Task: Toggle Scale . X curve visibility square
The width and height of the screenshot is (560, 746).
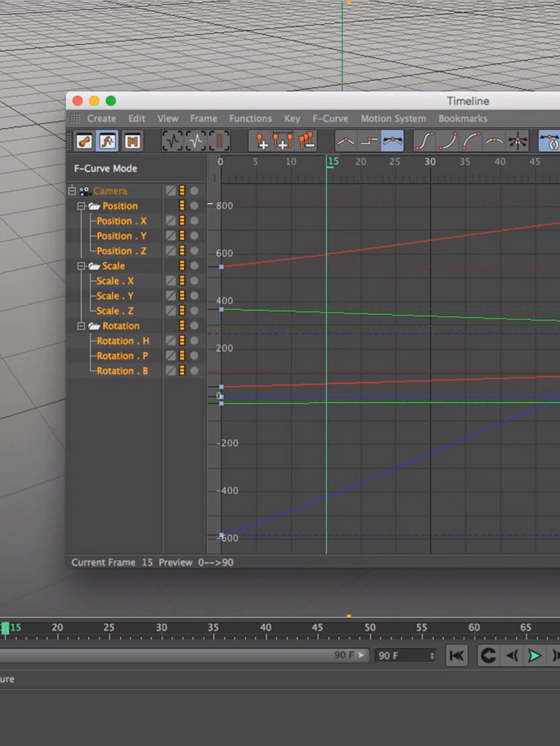Action: (170, 281)
